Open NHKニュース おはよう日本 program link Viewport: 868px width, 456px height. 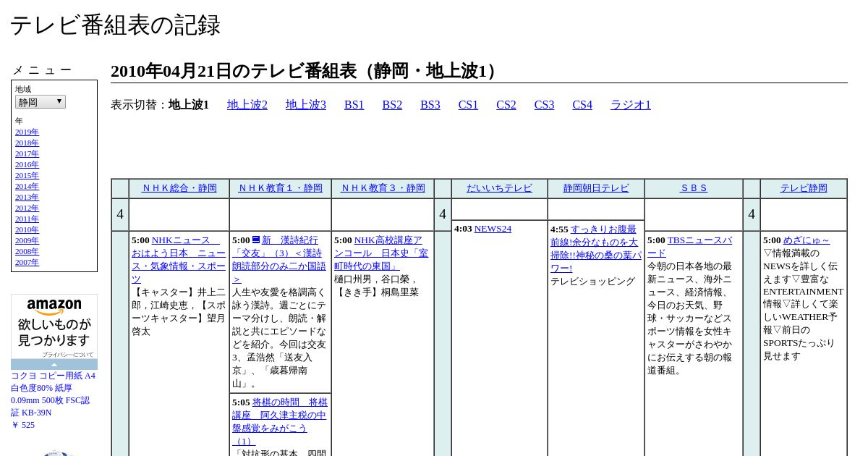(x=179, y=260)
